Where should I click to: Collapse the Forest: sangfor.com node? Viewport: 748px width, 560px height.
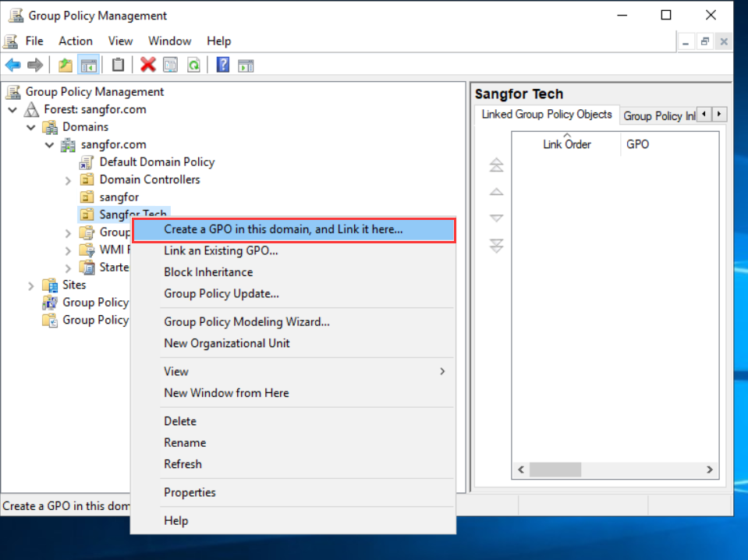[13, 110]
